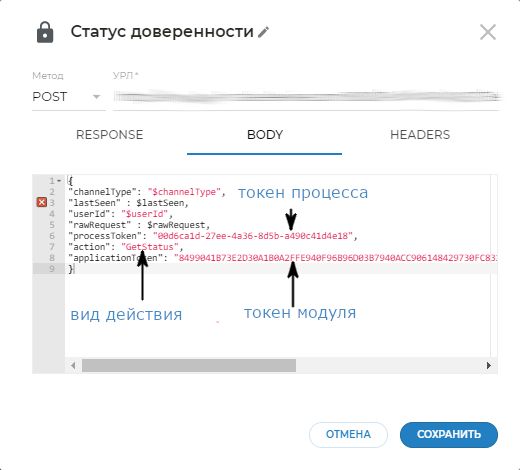Click the dropdown arrow next to POST

pos(96,97)
